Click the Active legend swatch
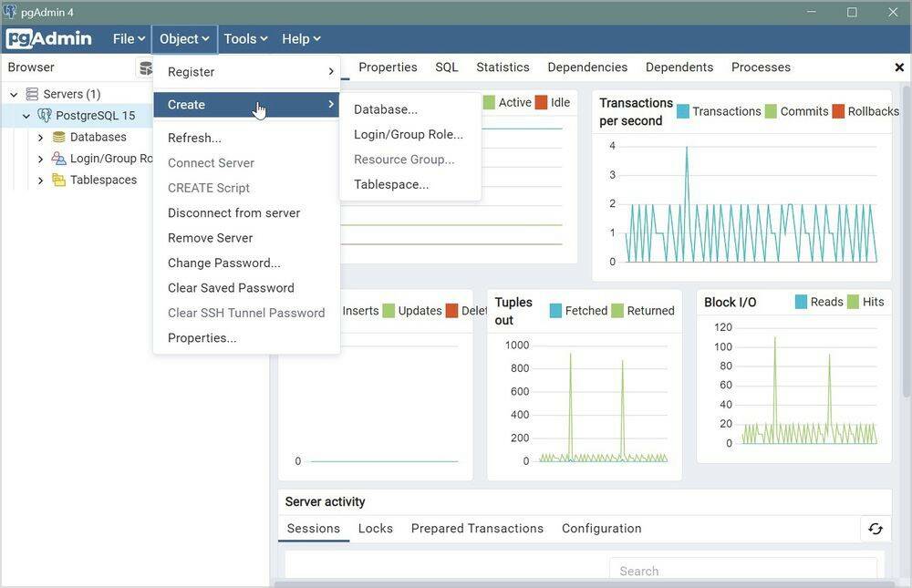The width and height of the screenshot is (912, 588). 489,102
